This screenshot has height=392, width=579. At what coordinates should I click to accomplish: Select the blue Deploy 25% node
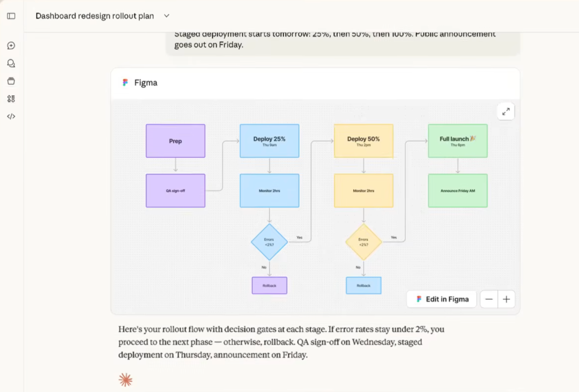269,141
